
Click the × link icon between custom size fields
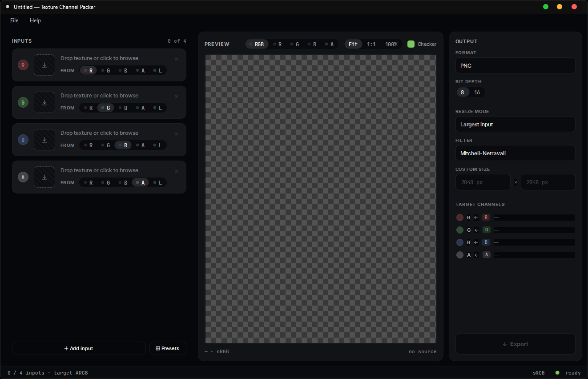tap(516, 182)
